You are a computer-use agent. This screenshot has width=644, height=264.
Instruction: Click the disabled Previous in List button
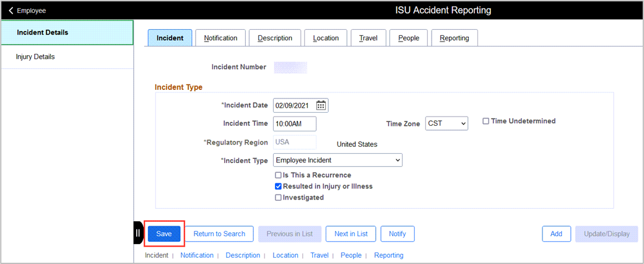[290, 234]
